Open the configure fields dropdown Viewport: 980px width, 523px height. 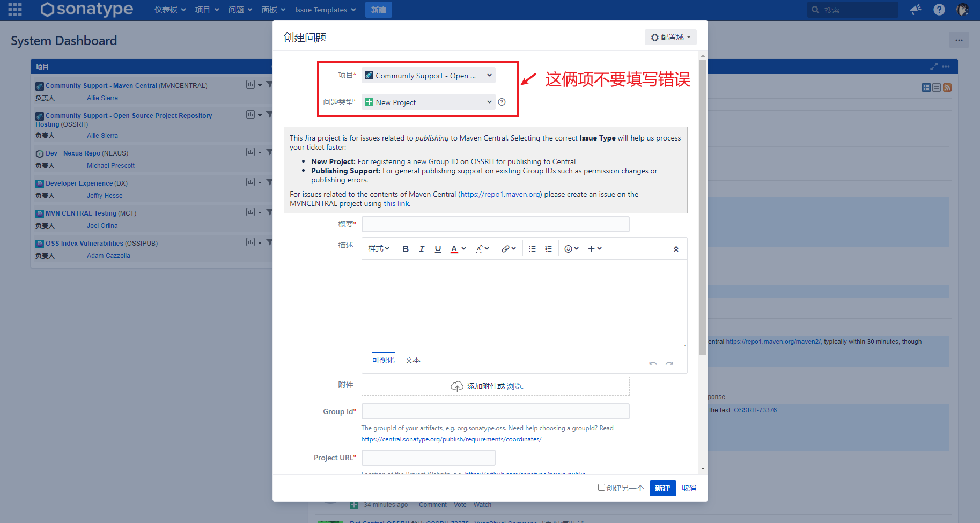670,37
